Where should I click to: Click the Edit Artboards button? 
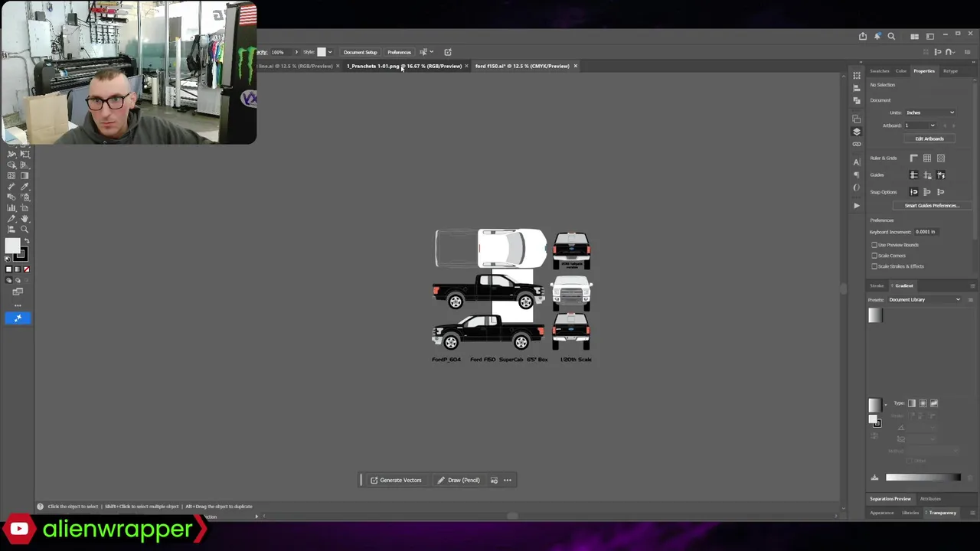click(x=929, y=139)
